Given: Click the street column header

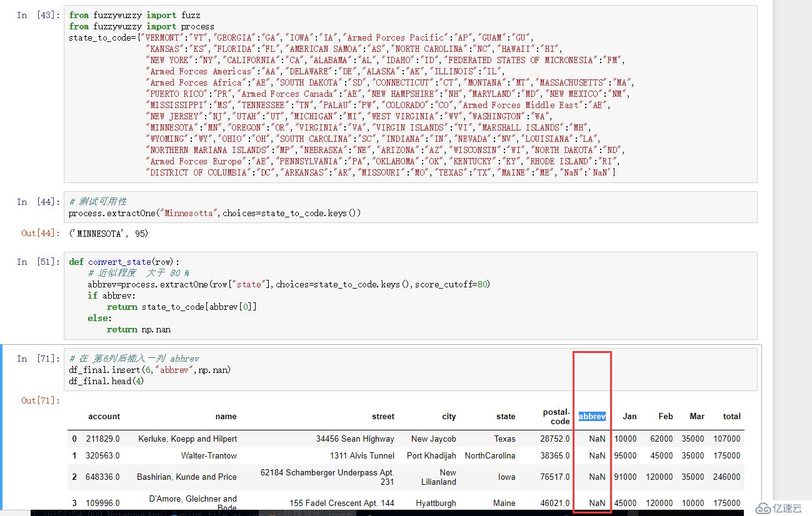Looking at the screenshot, I should [383, 416].
